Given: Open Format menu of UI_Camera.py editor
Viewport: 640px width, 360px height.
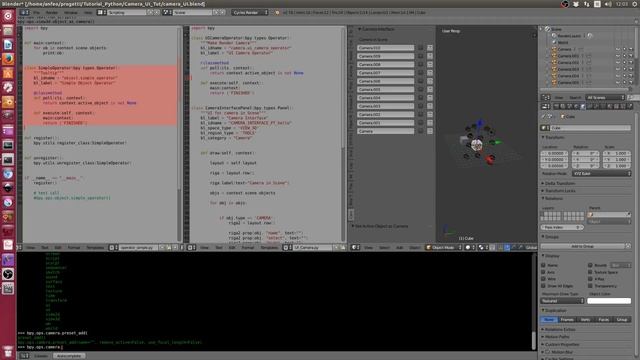Looking at the screenshot, I should coord(247,247).
